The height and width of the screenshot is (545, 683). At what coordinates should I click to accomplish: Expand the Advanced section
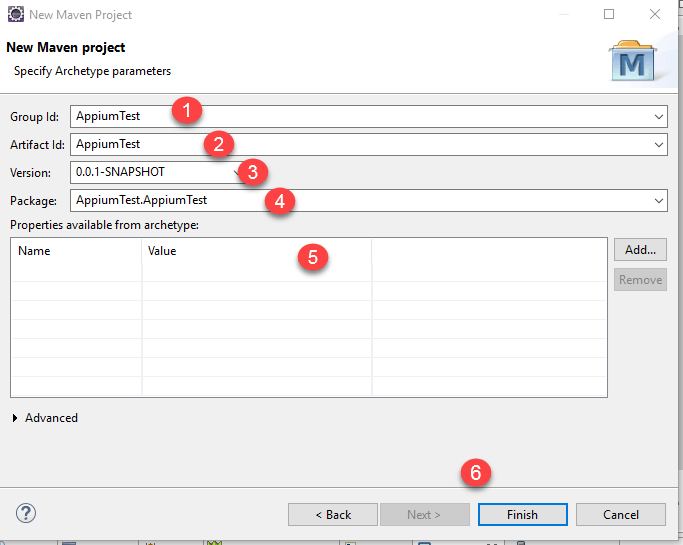point(15,418)
